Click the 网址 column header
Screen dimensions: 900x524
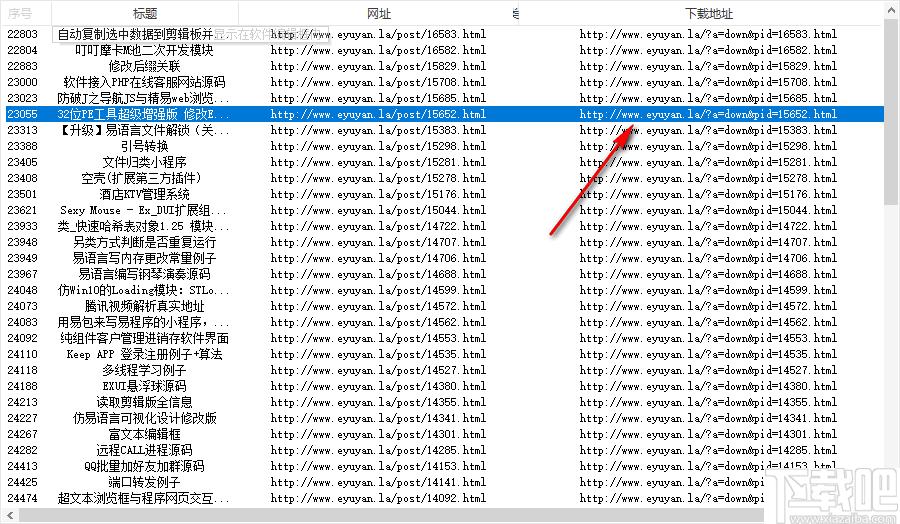pos(378,13)
